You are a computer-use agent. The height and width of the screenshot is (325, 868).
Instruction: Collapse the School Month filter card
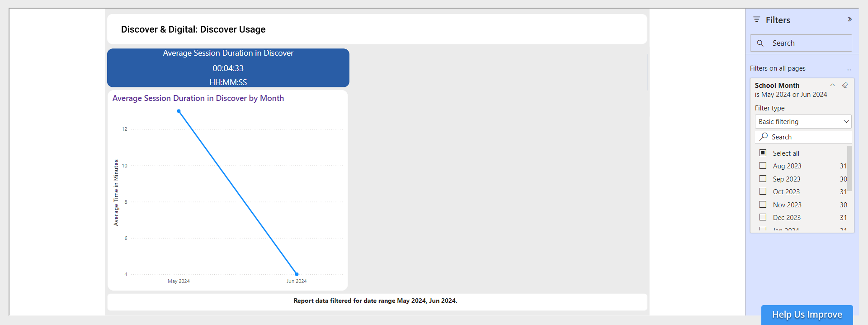(832, 85)
